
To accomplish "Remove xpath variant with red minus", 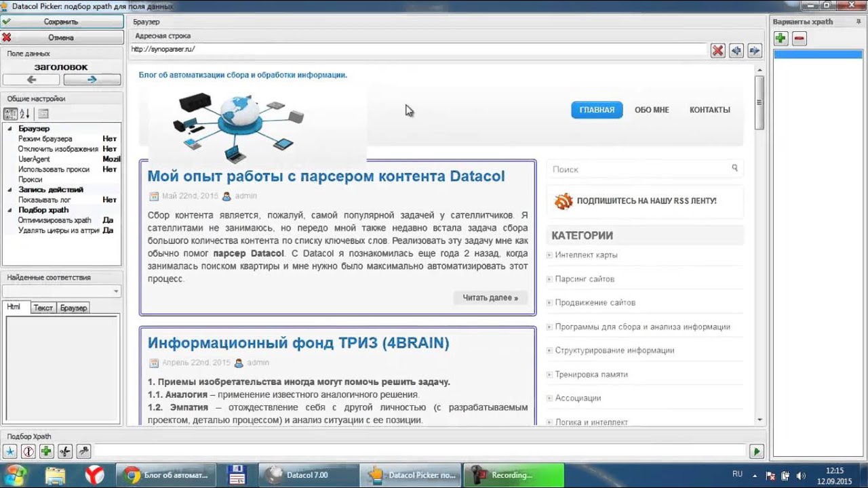I will pos(800,39).
